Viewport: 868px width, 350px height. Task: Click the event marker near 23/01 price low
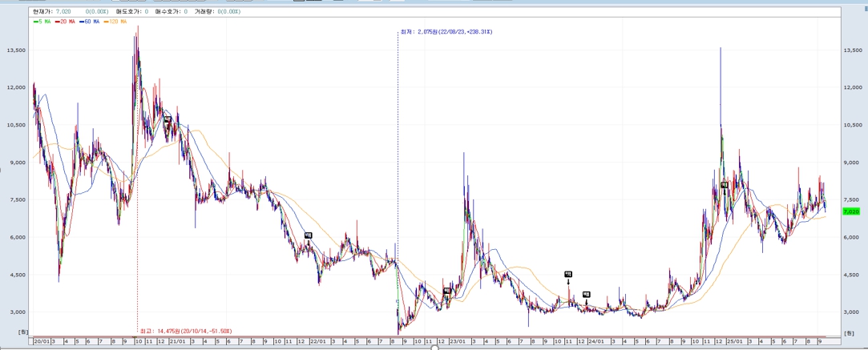446,292
